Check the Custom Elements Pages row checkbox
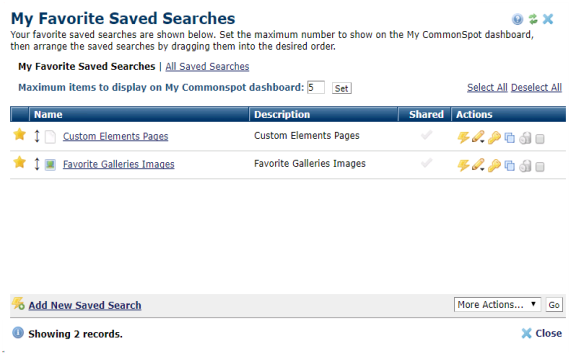Viewport: 576px width, 360px height. coord(540,139)
